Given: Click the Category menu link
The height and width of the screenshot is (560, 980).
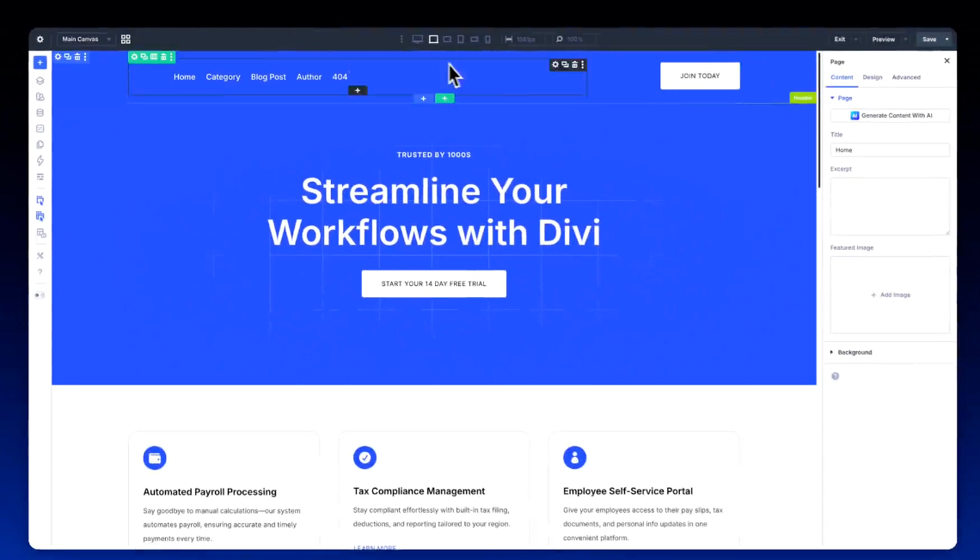Looking at the screenshot, I should [224, 76].
